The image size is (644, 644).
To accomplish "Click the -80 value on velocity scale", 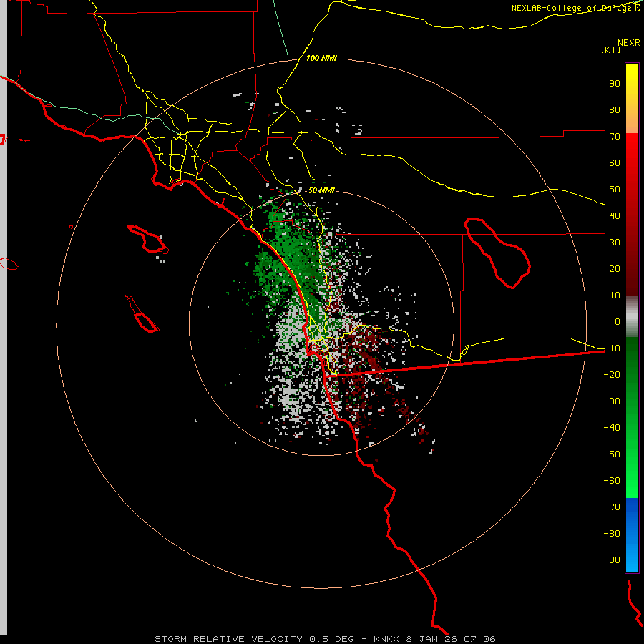I will [x=612, y=534].
